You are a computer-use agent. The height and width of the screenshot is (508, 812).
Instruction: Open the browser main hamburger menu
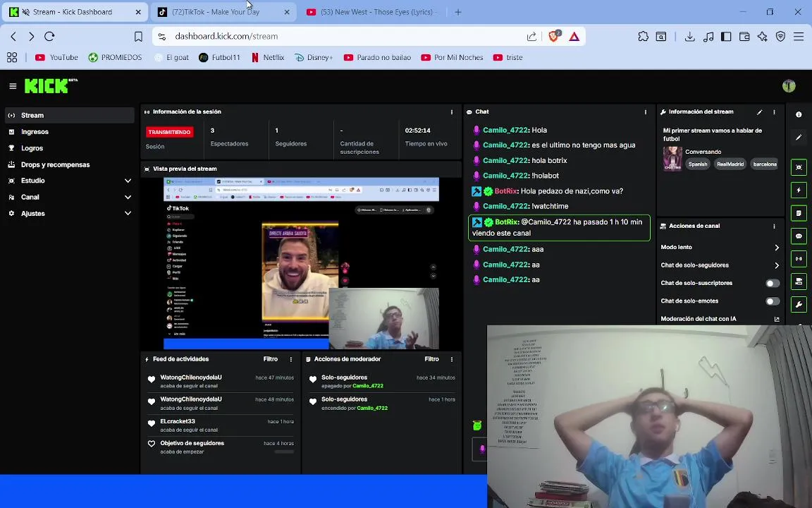799,36
